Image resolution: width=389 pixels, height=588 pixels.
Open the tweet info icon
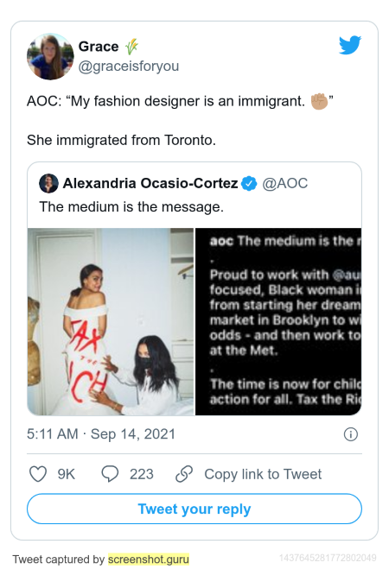coord(351,434)
